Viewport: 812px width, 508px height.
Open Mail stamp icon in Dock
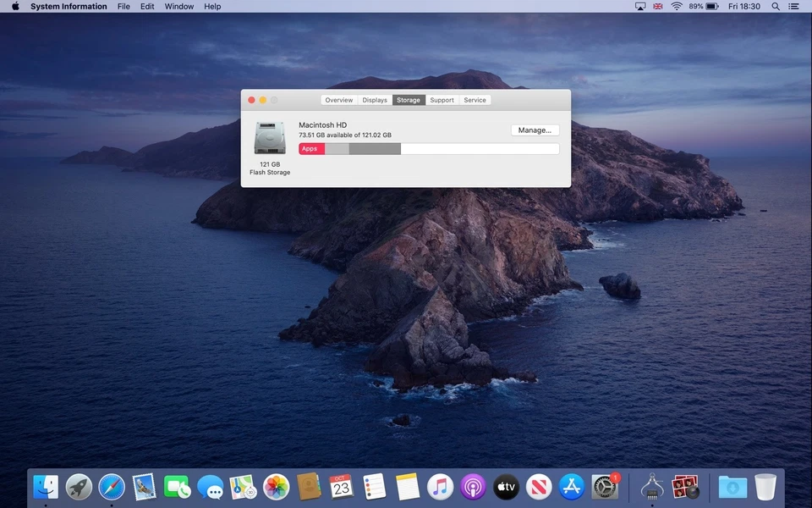click(x=144, y=488)
